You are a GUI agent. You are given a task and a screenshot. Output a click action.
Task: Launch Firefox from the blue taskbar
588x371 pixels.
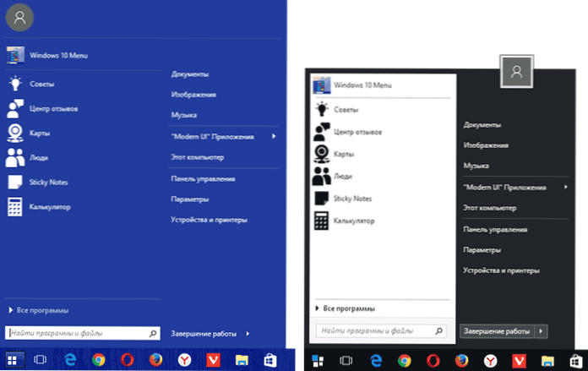[x=155, y=360]
